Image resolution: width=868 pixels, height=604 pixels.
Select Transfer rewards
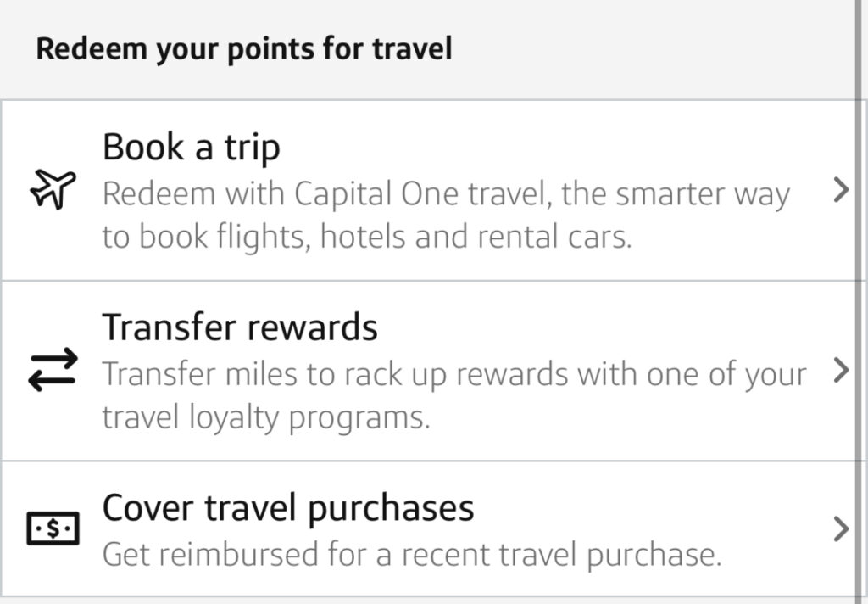[x=240, y=327]
